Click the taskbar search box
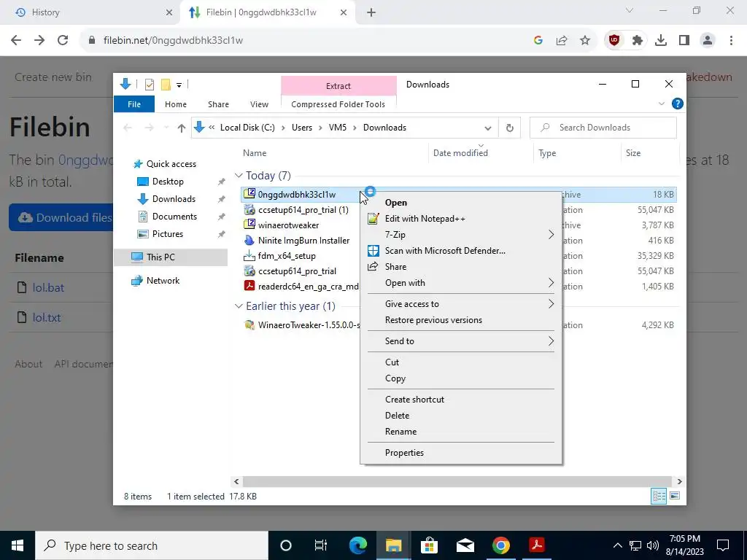The width and height of the screenshot is (747, 560). coord(152,545)
